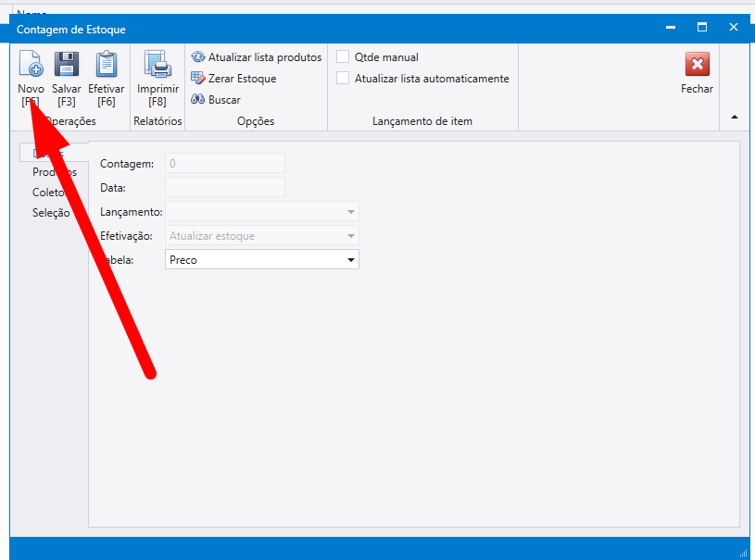Refresh via Atualizar lista produtos
The image size is (755, 560).
(x=257, y=57)
